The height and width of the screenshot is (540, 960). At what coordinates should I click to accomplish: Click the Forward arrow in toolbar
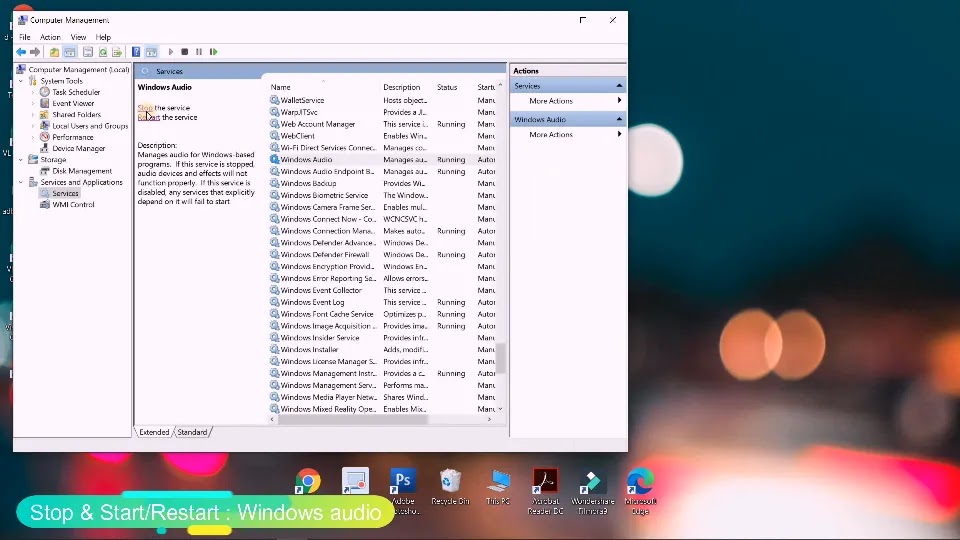(35, 52)
